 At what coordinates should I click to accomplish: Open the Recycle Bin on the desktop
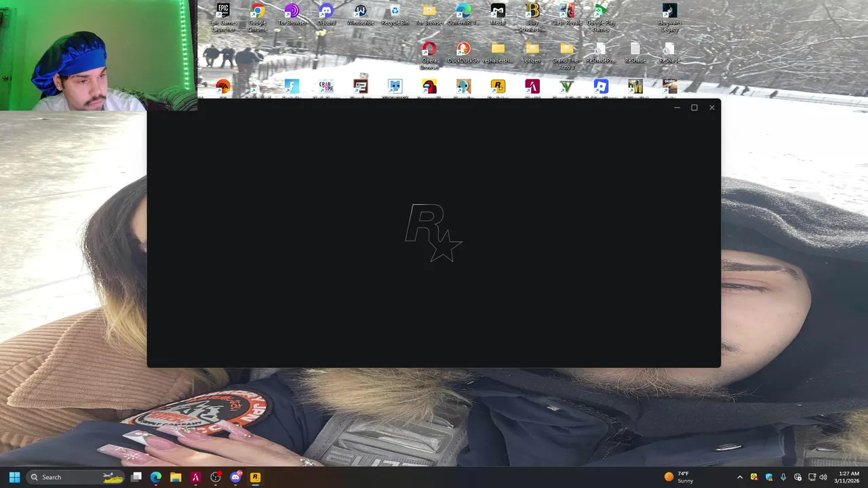[395, 15]
